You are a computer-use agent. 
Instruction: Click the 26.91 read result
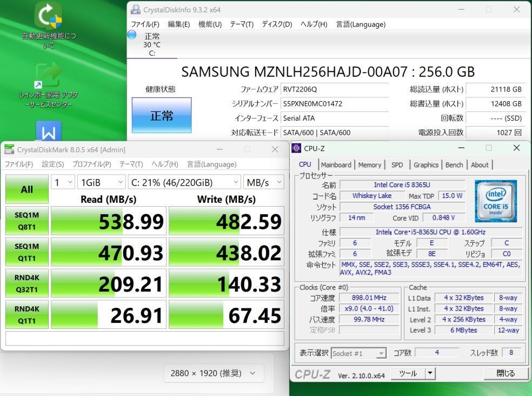pyautogui.click(x=109, y=314)
